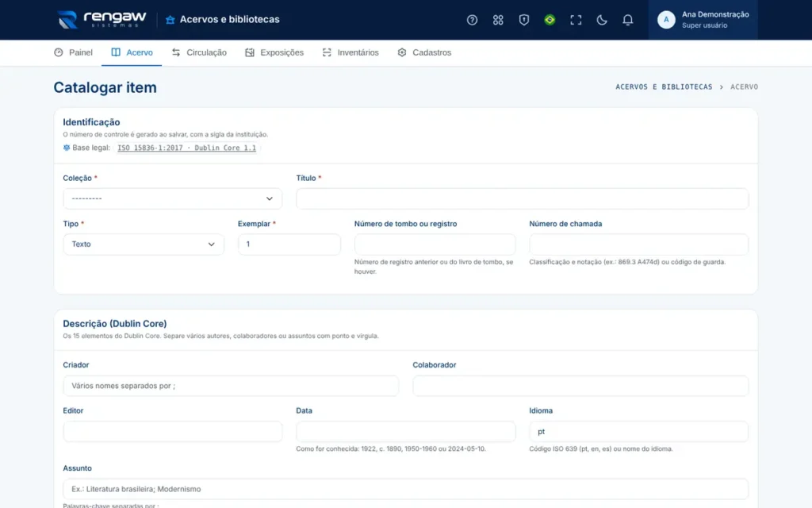Click the ACERVO breadcrumb item
This screenshot has height=508, width=812.
tap(744, 87)
